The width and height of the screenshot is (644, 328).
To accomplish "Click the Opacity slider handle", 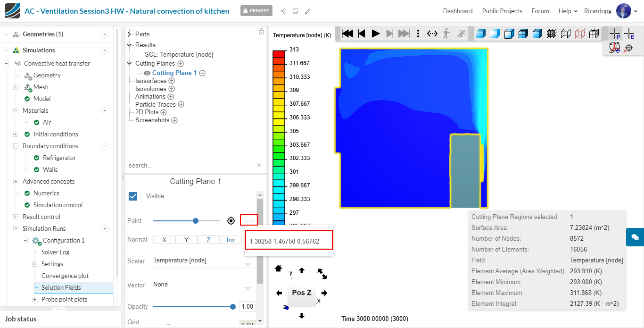I will (x=233, y=307).
